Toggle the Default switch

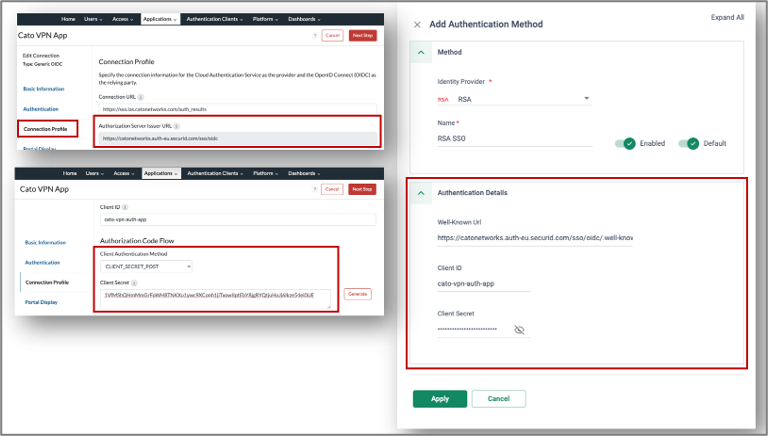[x=689, y=144]
